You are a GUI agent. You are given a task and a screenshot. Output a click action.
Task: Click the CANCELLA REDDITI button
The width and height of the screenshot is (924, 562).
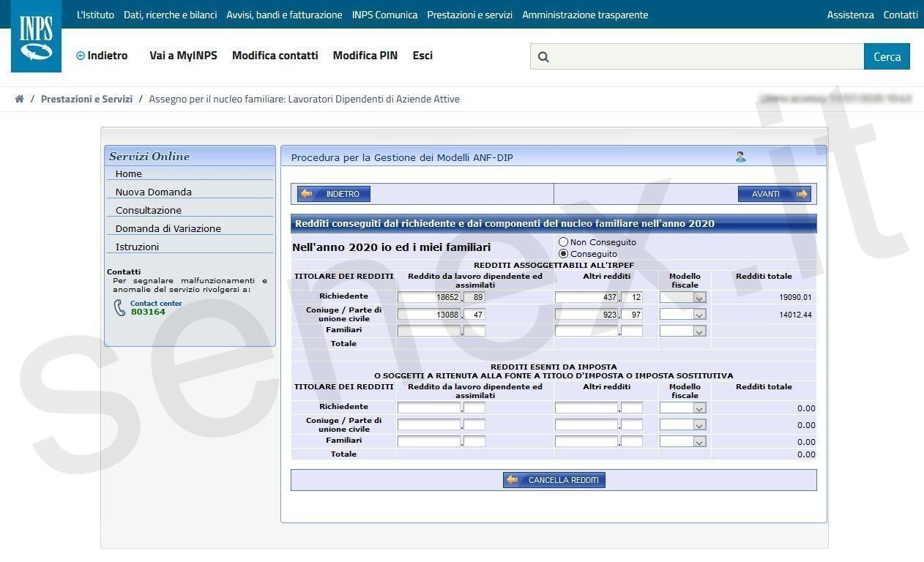tap(554, 480)
